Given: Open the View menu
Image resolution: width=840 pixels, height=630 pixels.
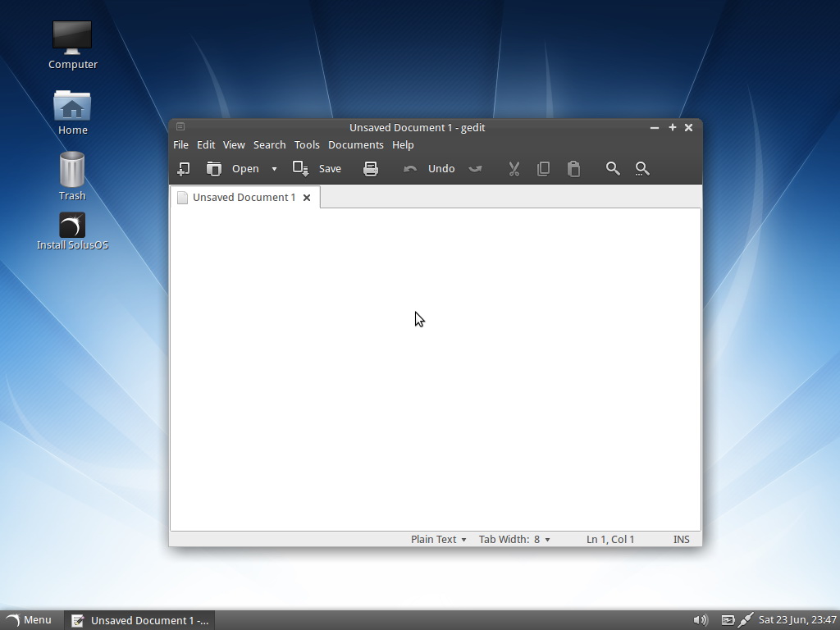Looking at the screenshot, I should point(234,144).
